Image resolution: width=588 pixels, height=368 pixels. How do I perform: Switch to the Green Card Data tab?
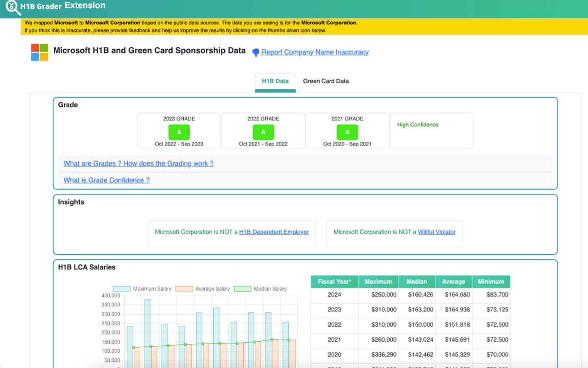point(326,81)
